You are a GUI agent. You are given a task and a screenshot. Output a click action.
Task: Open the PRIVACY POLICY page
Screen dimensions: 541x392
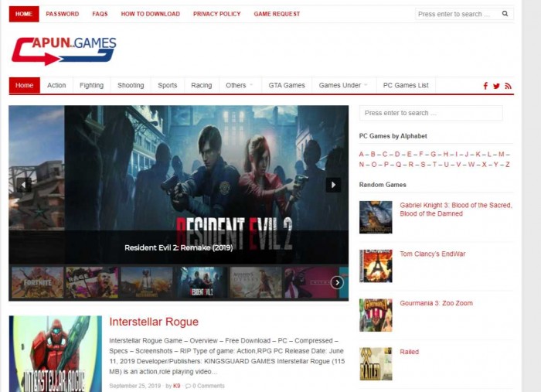coord(216,14)
